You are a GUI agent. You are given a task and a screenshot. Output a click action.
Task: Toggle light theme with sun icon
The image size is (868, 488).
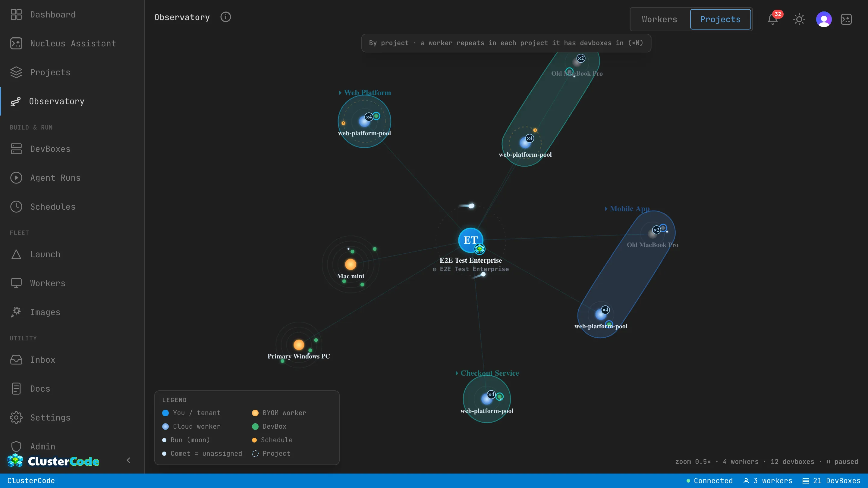point(799,19)
